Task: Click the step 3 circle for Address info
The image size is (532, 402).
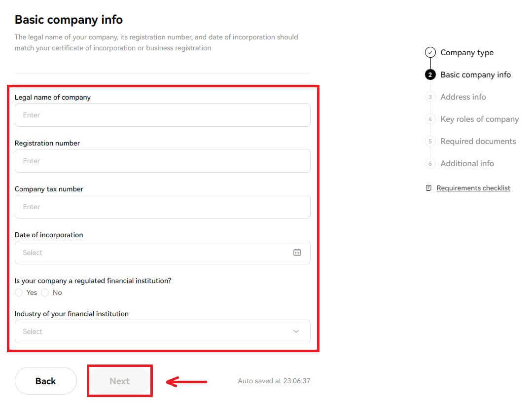Action: [430, 97]
